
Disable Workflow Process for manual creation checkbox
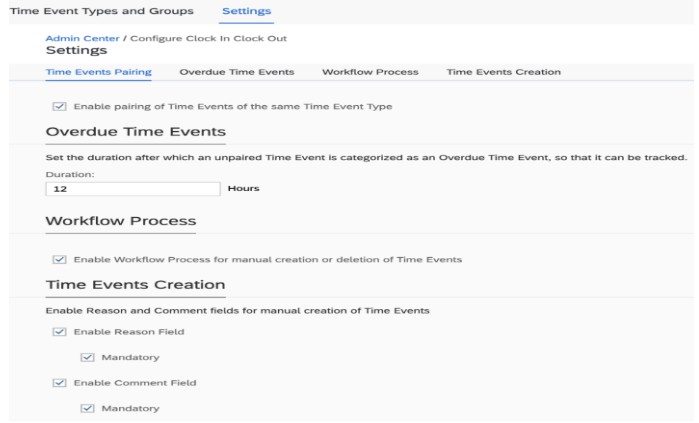59,259
